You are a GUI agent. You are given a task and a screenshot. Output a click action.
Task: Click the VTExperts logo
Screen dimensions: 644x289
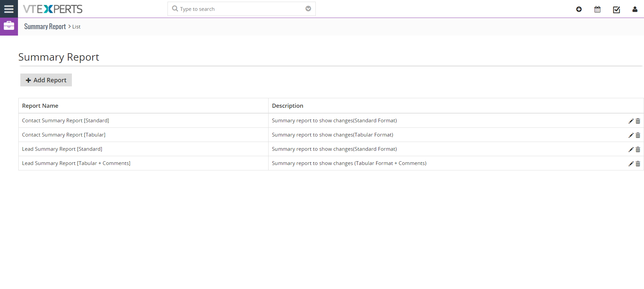click(x=53, y=9)
